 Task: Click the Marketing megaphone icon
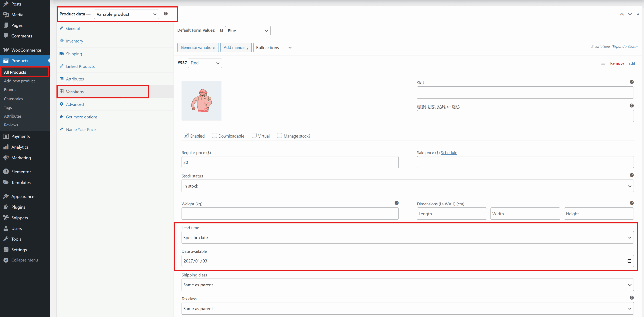point(6,158)
